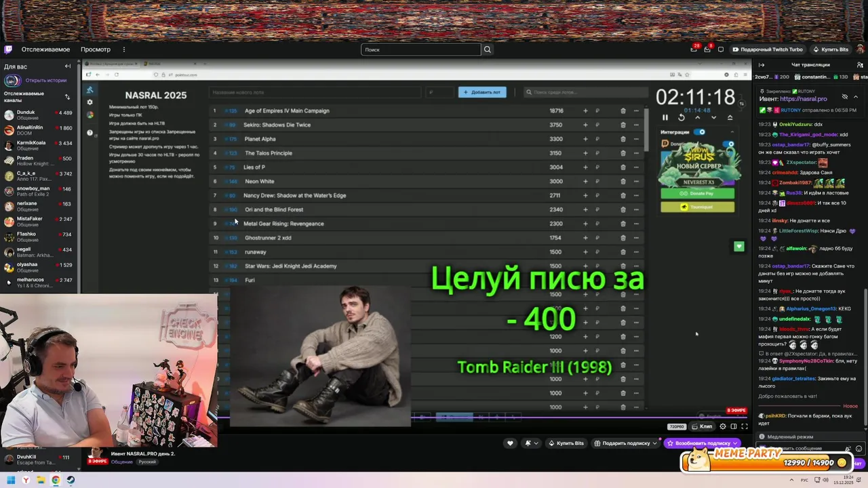868x488 pixels.
Task: Delete the Lies of P lot
Action: coord(623,167)
